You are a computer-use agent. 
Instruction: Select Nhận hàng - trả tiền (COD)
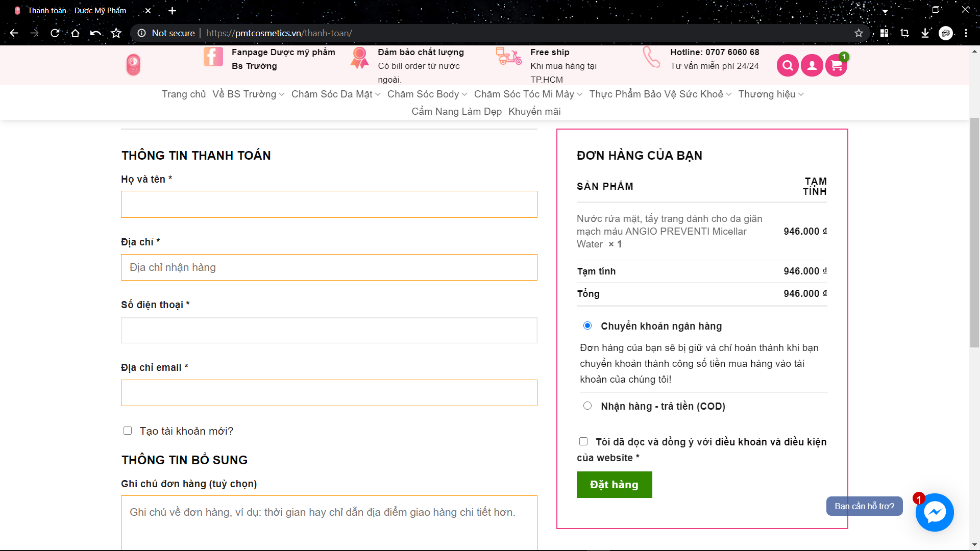[587, 406]
